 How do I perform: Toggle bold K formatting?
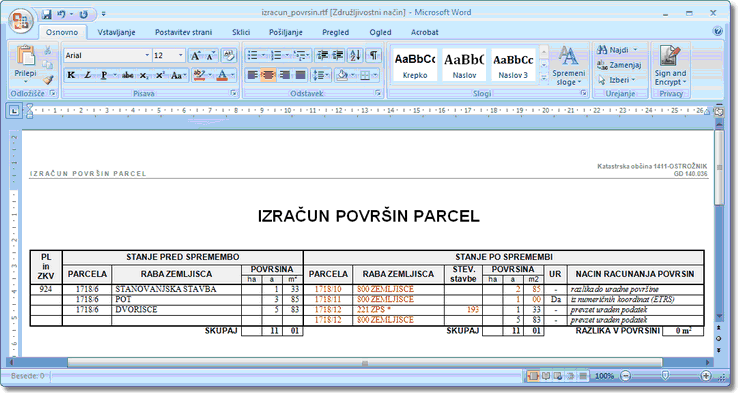click(x=71, y=75)
